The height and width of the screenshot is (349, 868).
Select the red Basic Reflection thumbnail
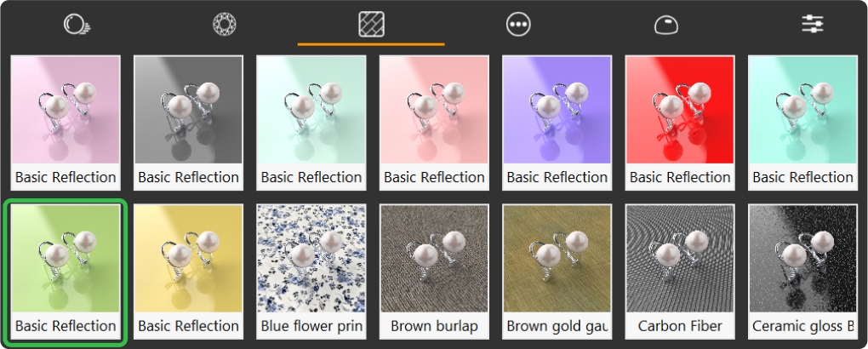point(680,123)
